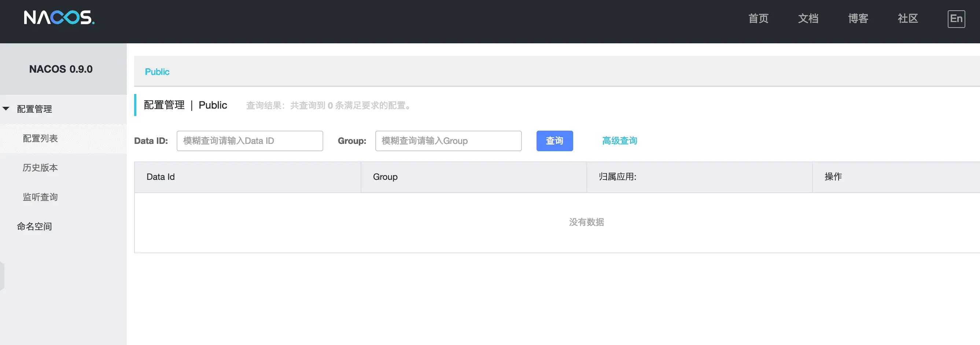Click the Group column header

click(474, 177)
